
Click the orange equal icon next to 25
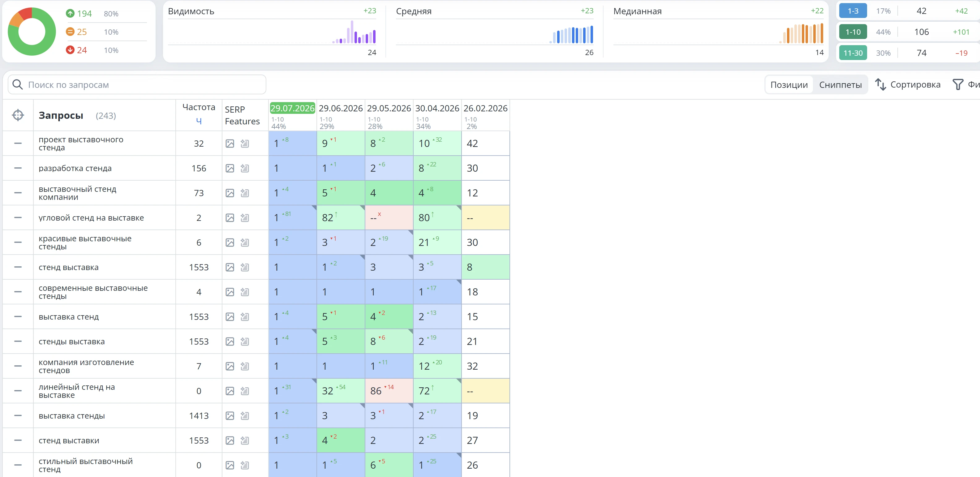pyautogui.click(x=70, y=32)
